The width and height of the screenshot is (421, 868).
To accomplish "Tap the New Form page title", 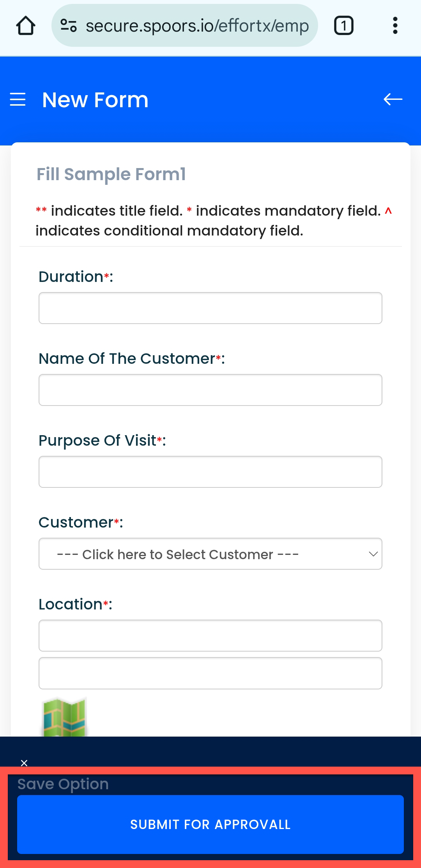I will 95,100.
